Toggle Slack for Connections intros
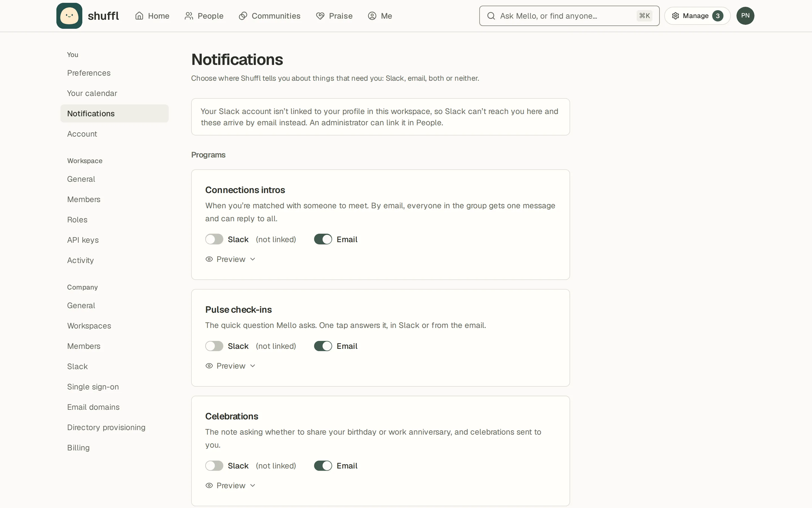812x508 pixels. 214,239
